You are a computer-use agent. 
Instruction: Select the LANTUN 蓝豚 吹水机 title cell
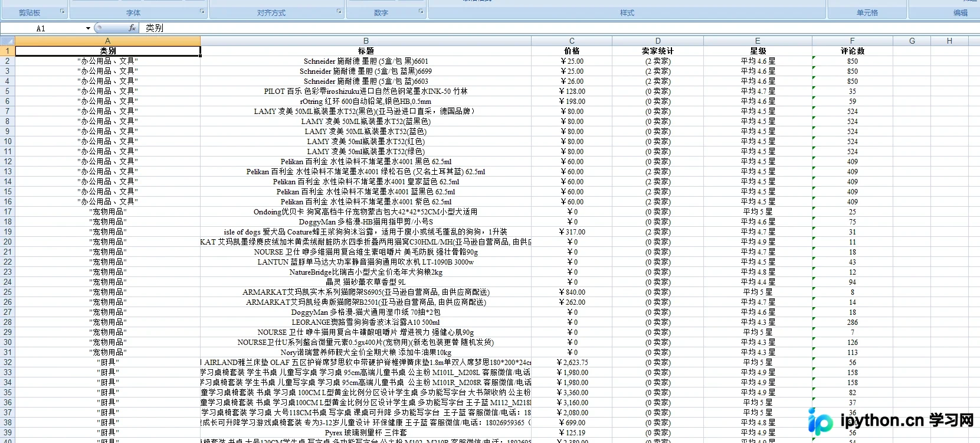tap(366, 262)
